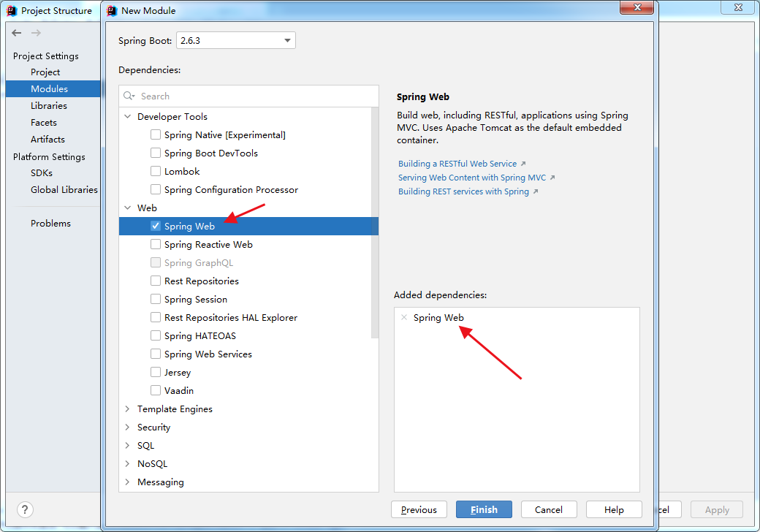The width and height of the screenshot is (760, 532).
Task: Remove Spring Web with the x icon
Action: [404, 317]
